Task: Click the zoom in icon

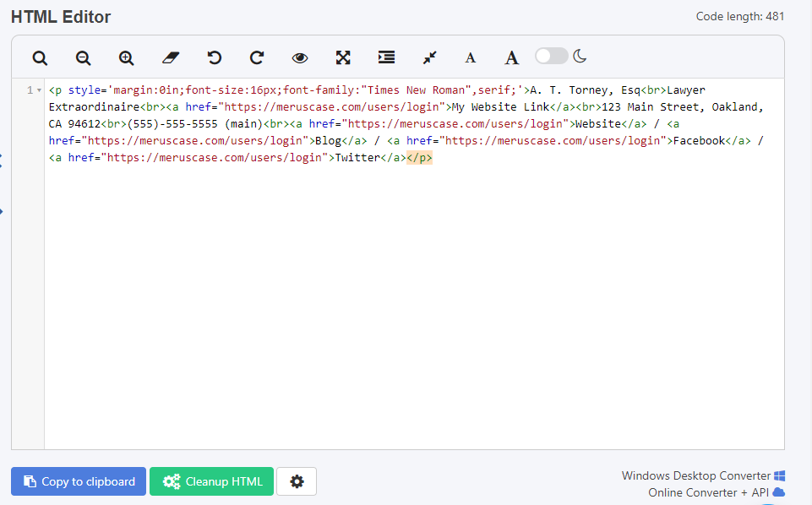Action: tap(126, 57)
